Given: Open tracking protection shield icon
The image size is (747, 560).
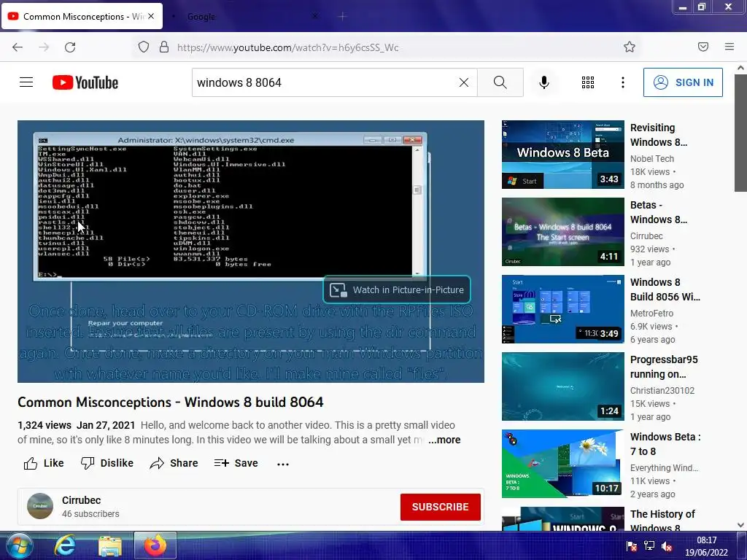Looking at the screenshot, I should 144,47.
